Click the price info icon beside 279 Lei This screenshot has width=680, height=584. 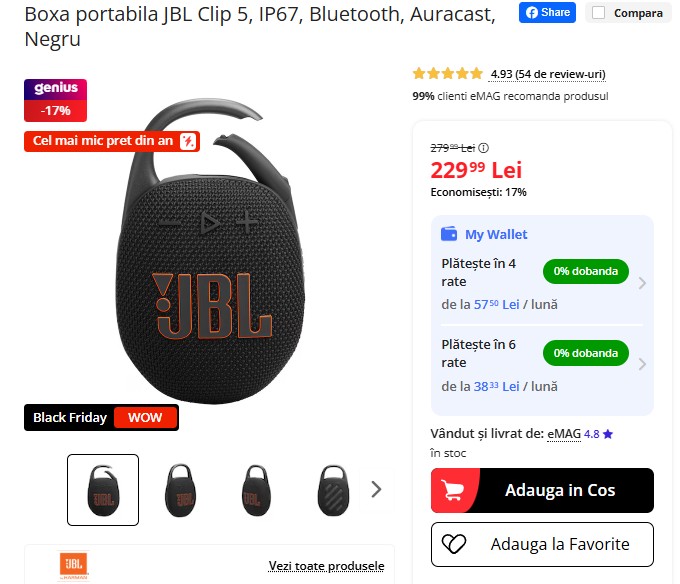click(x=483, y=148)
